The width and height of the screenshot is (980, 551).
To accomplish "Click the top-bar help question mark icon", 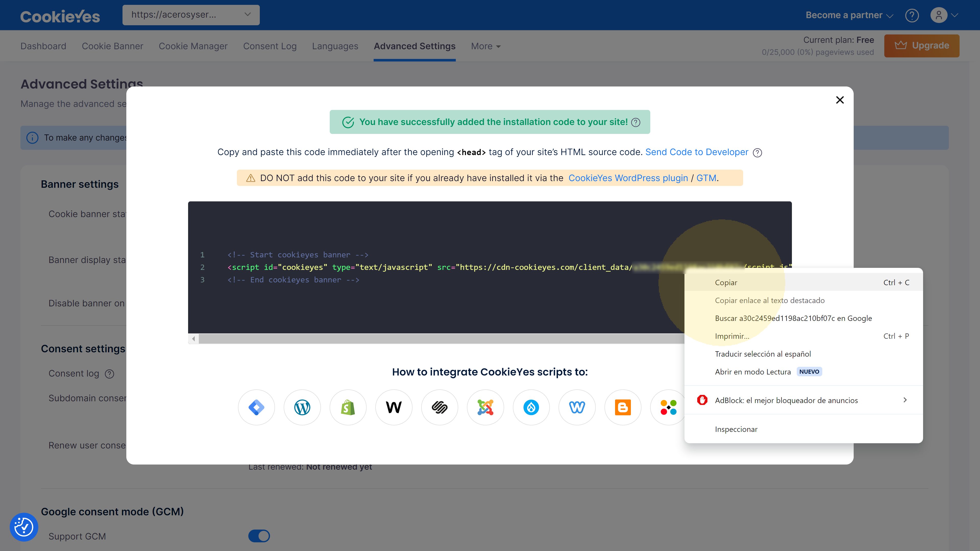I will pyautogui.click(x=912, y=15).
